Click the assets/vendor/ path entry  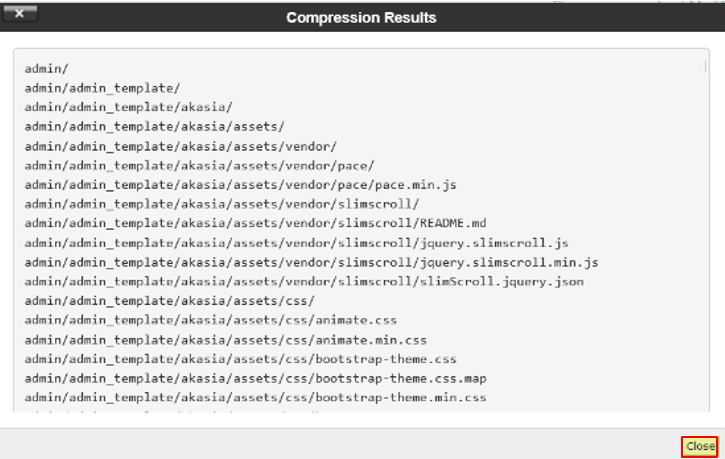(180, 146)
